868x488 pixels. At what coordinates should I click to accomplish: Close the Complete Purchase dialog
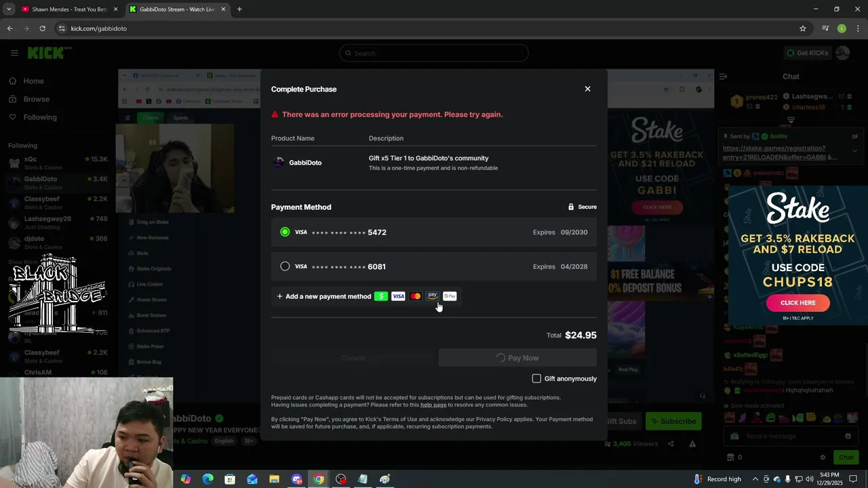point(587,89)
